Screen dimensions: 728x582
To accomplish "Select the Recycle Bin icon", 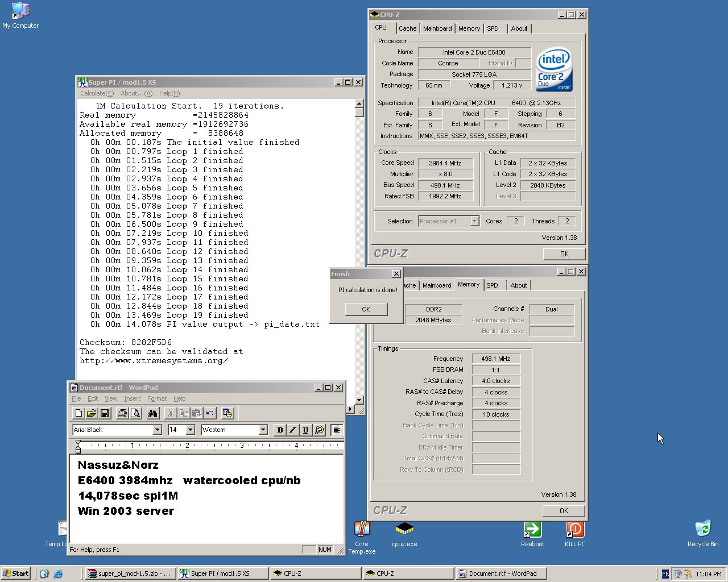I will click(x=703, y=533).
